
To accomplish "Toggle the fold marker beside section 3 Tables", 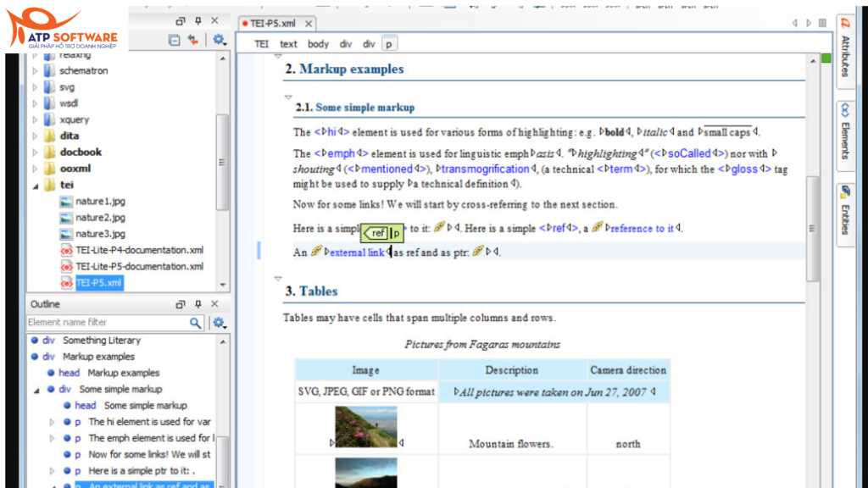I will [277, 277].
